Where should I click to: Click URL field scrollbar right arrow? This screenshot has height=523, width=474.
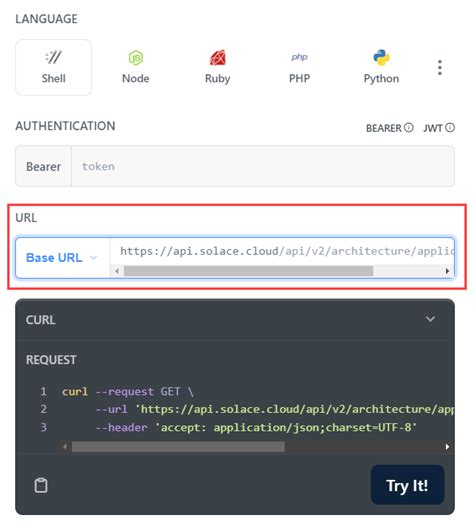447,271
